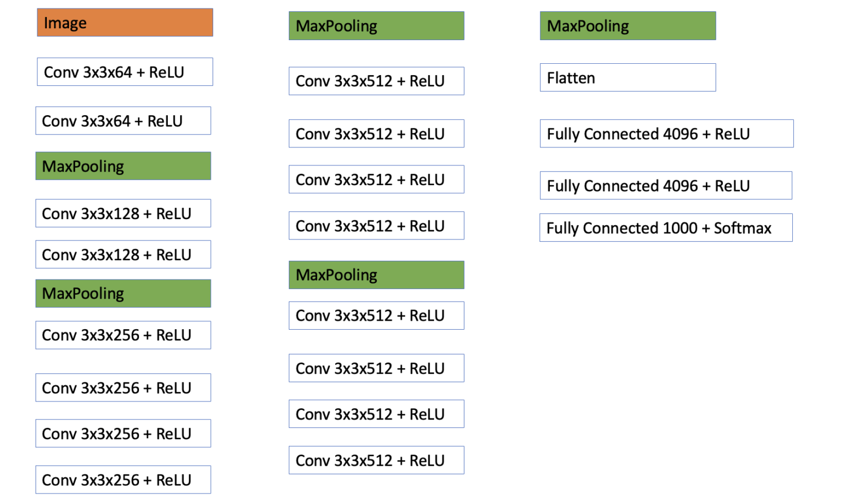Select the MaxPooling separating the Conv 512 groups
868x502 pixels.
[376, 275]
